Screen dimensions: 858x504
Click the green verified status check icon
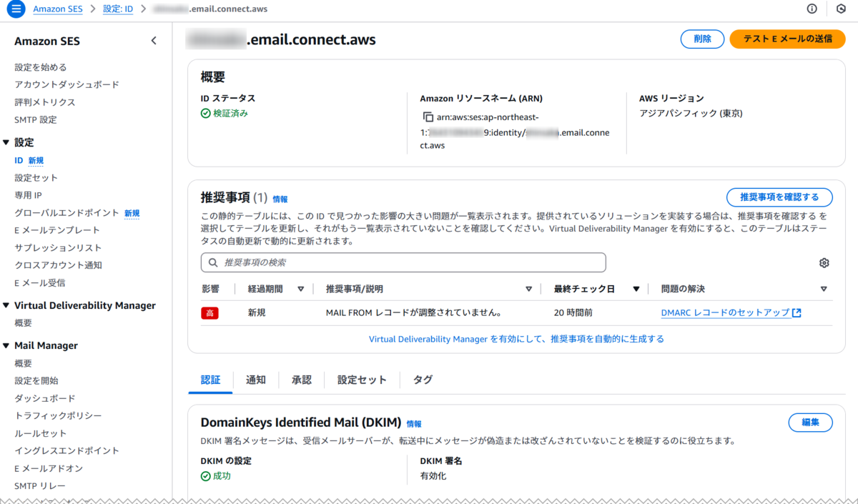(x=206, y=113)
